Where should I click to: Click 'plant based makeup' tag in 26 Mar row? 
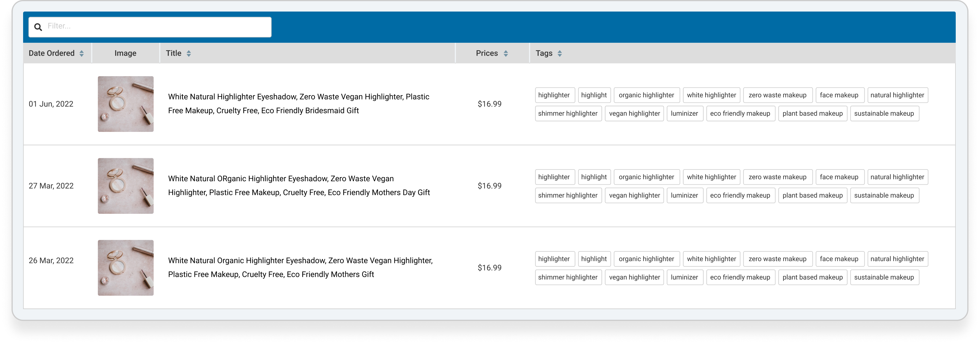tap(813, 278)
